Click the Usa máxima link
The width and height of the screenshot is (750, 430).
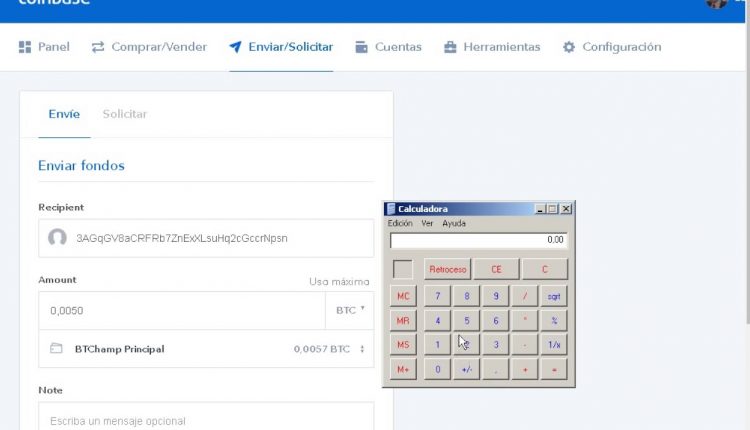point(339,282)
